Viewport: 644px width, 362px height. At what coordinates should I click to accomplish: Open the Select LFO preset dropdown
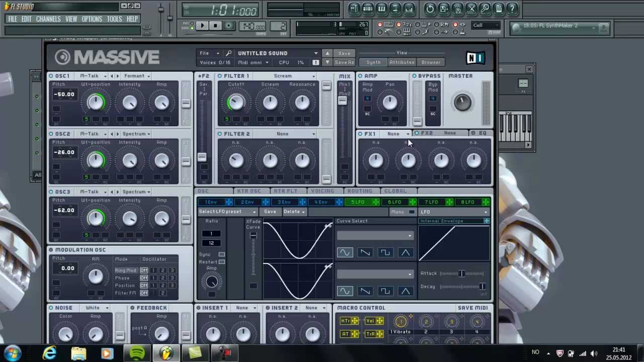pyautogui.click(x=228, y=212)
